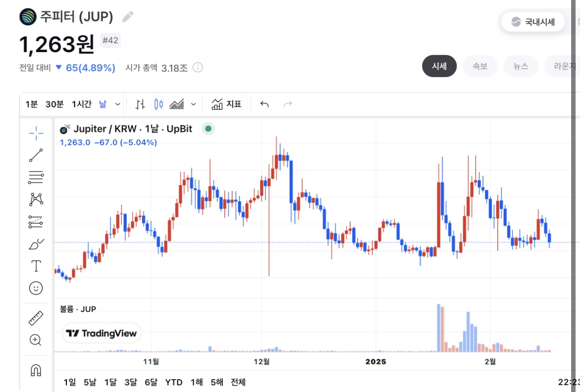The image size is (580, 392).
Task: Select the ruler measure tool
Action: click(36, 318)
